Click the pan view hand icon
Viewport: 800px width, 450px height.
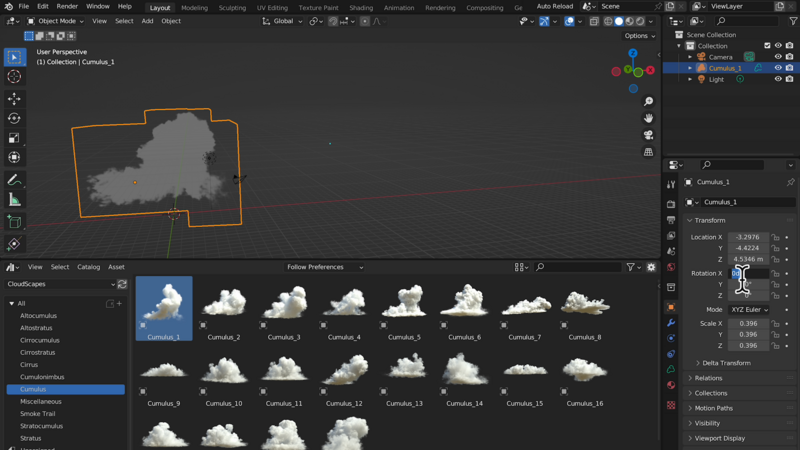(648, 118)
